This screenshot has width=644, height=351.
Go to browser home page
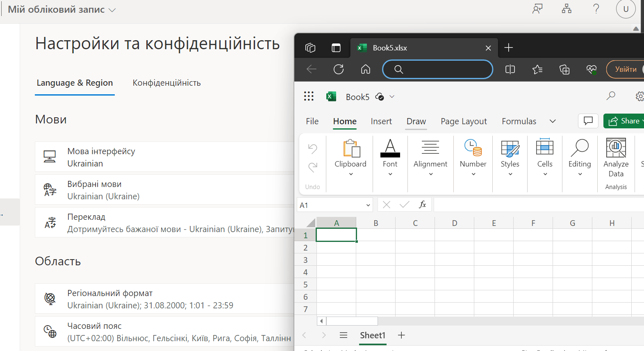click(x=366, y=69)
